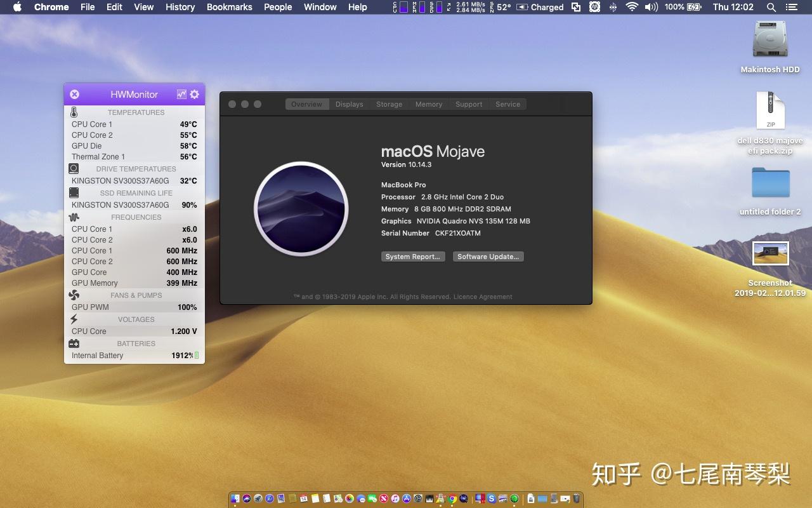Screen dimensions: 812x508
Task: Launch Siri from the Dock
Action: click(246, 498)
